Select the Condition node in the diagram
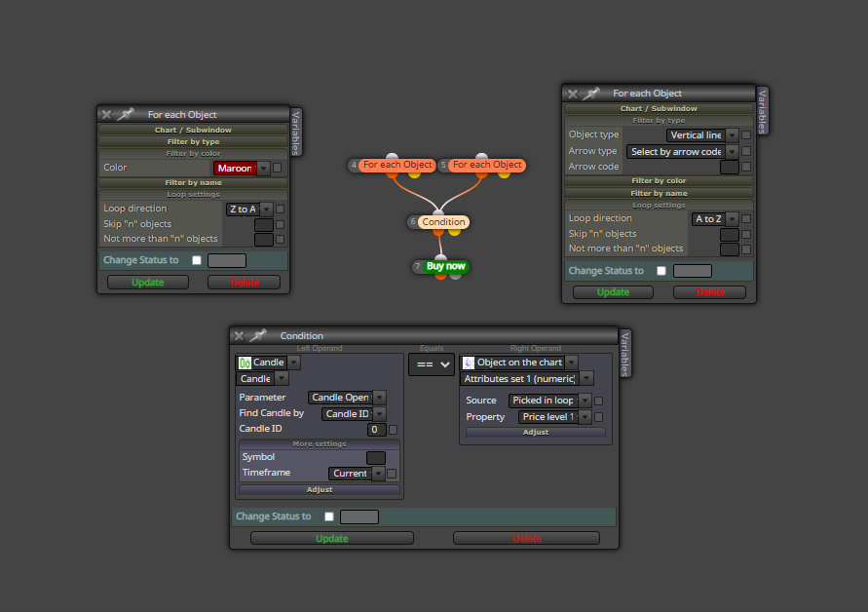Screen dimensions: 868x612 [443, 221]
